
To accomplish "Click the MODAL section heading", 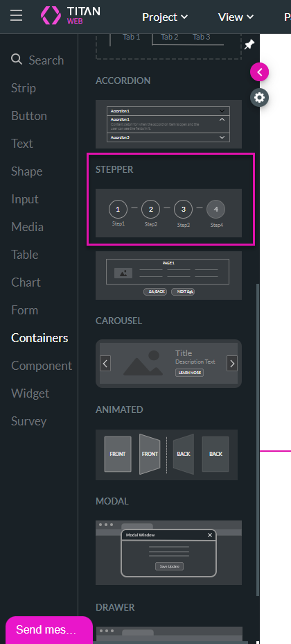I will pos(112,501).
